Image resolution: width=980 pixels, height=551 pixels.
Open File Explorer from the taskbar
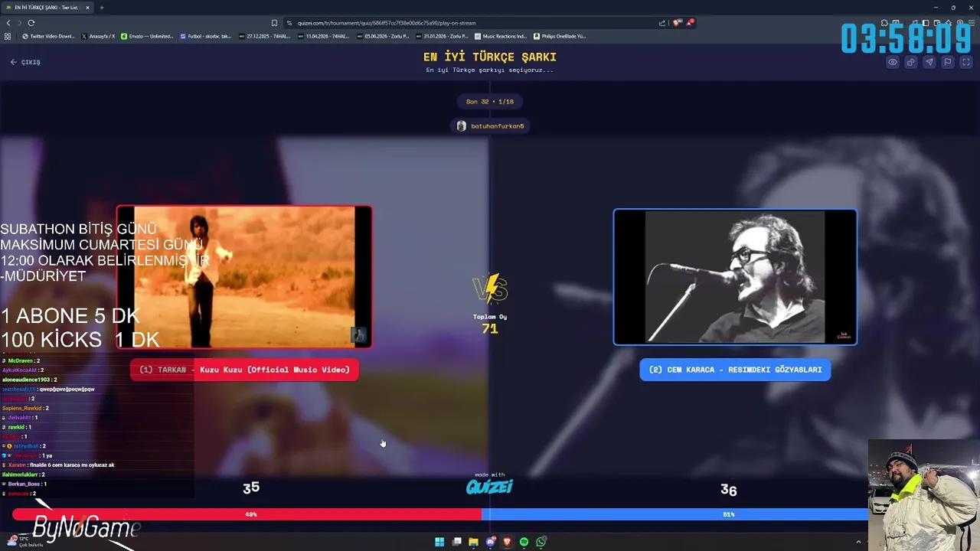pos(473,542)
